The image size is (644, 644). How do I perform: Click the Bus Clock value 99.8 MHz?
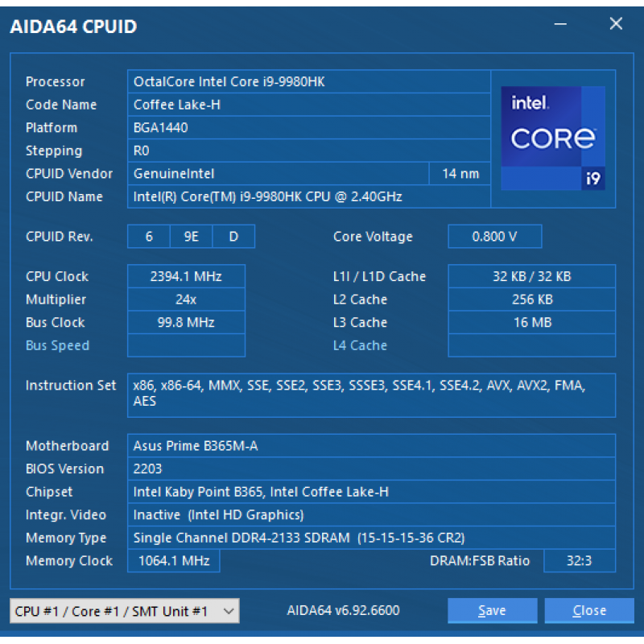pyautogui.click(x=187, y=323)
